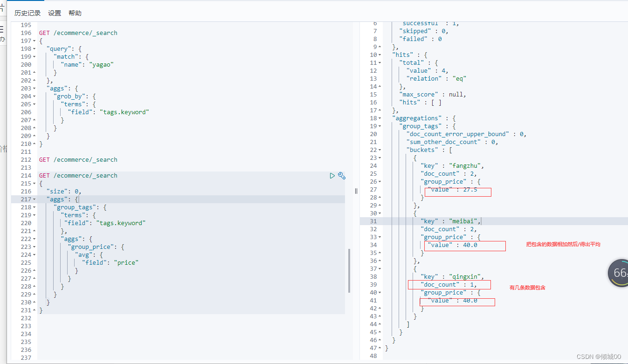
Task: Collapse the "aggs" block at line 217
Action: 35,199
